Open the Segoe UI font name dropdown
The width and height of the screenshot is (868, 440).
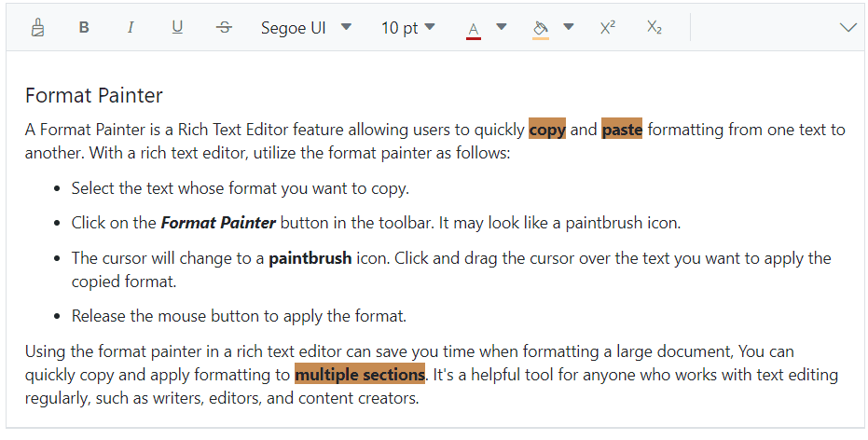306,28
